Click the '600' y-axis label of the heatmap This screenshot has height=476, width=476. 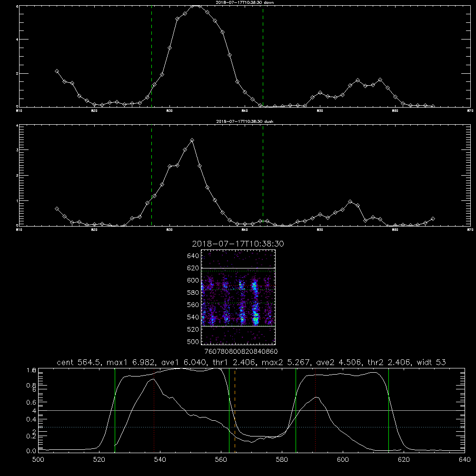193,280
